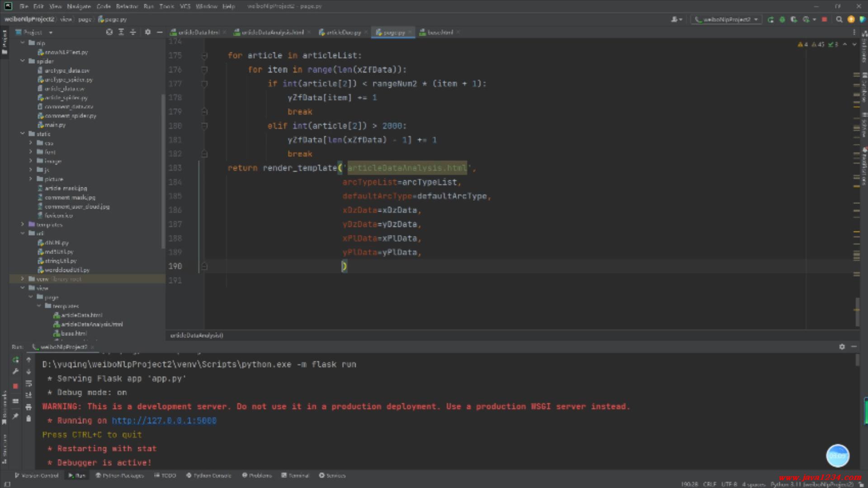
Task: Collapse the spider folder in project tree
Action: click(23, 61)
